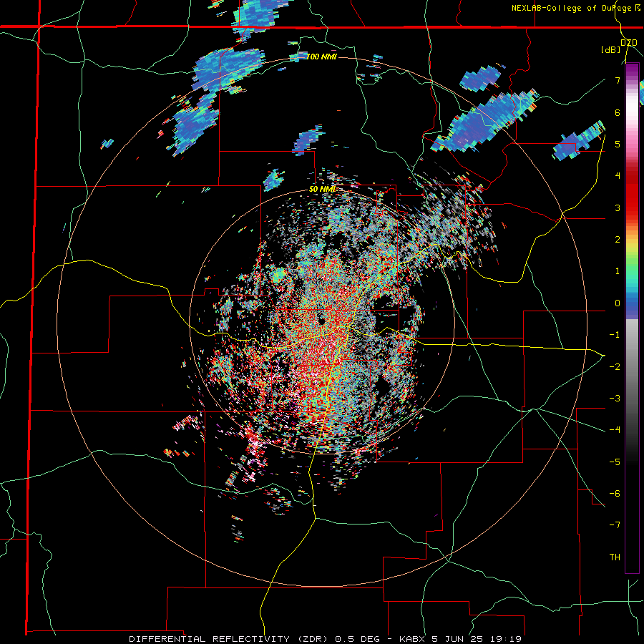Click the -7 value on the scale

[x=615, y=525]
